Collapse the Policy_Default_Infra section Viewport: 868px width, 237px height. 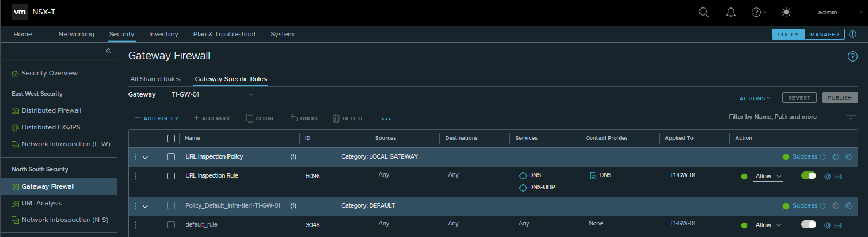point(146,207)
